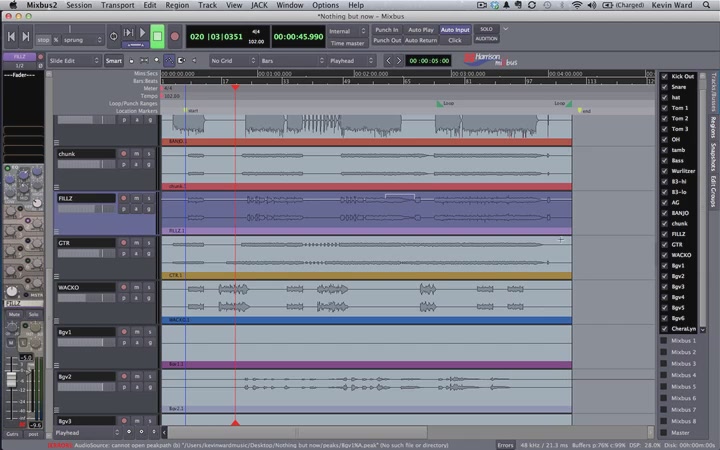Arm record on the chunk track
This screenshot has height=450, width=720.
tap(124, 153)
